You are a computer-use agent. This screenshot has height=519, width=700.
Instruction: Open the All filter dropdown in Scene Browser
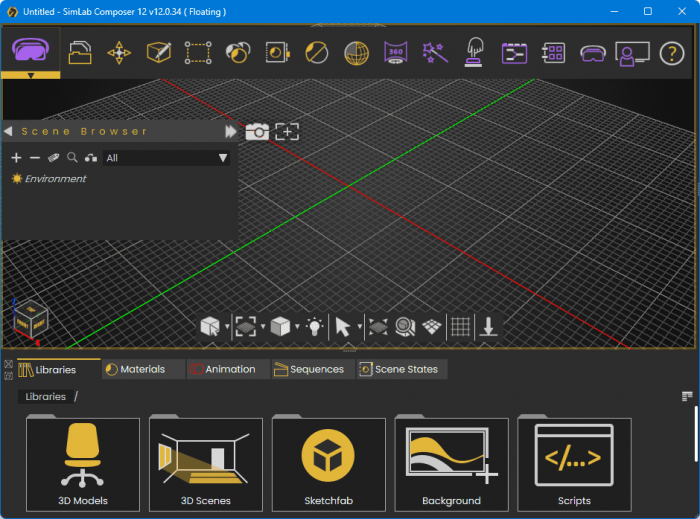point(167,158)
